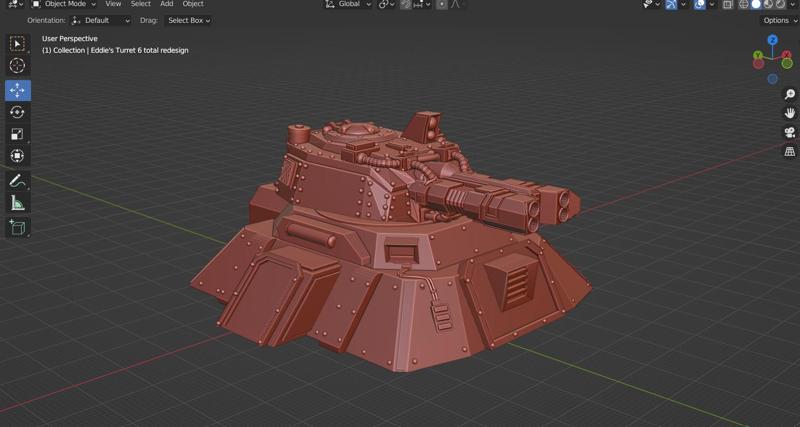Open the Add menu

[x=167, y=4]
